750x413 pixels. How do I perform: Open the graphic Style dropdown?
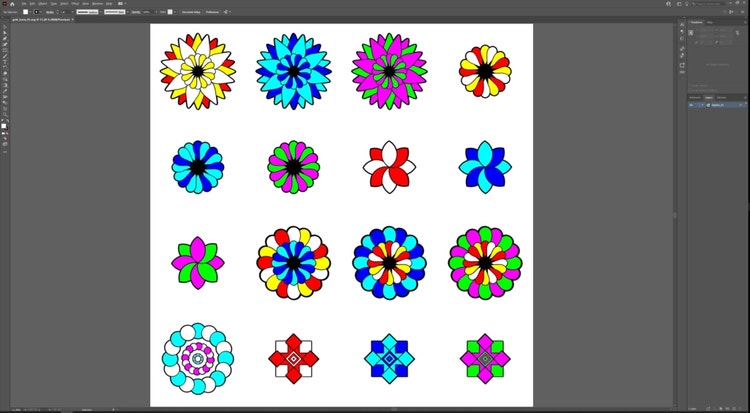(x=175, y=11)
